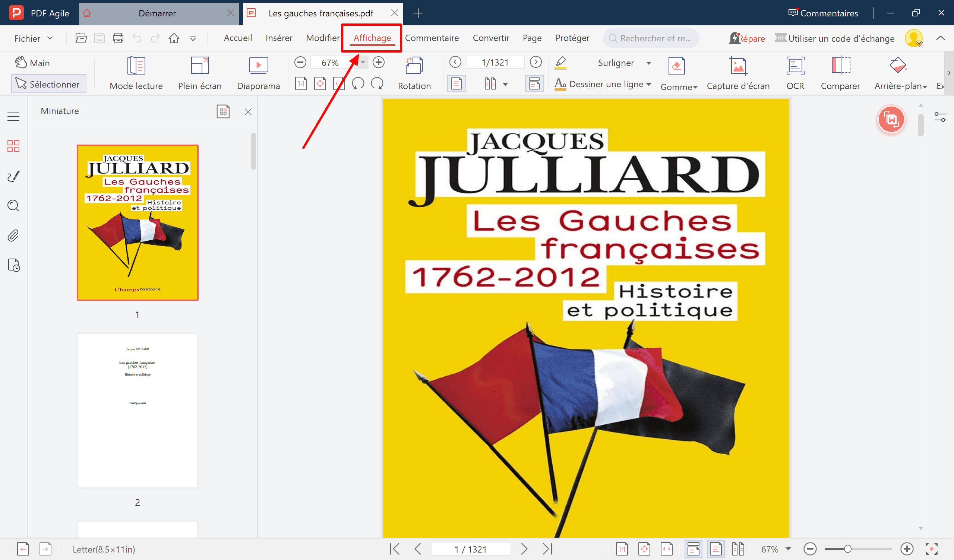954x560 pixels.
Task: Open the annotations pen panel in sidebar
Action: click(x=13, y=176)
